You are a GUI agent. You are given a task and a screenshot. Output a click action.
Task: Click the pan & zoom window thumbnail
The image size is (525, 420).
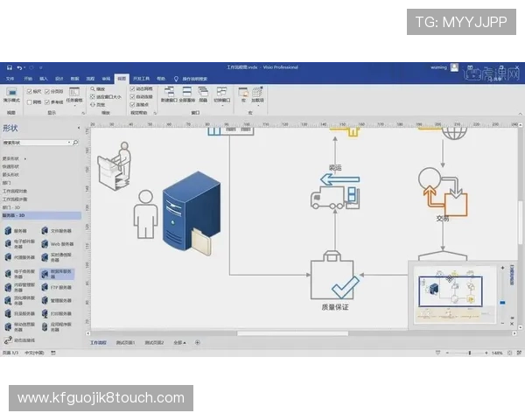click(455, 295)
